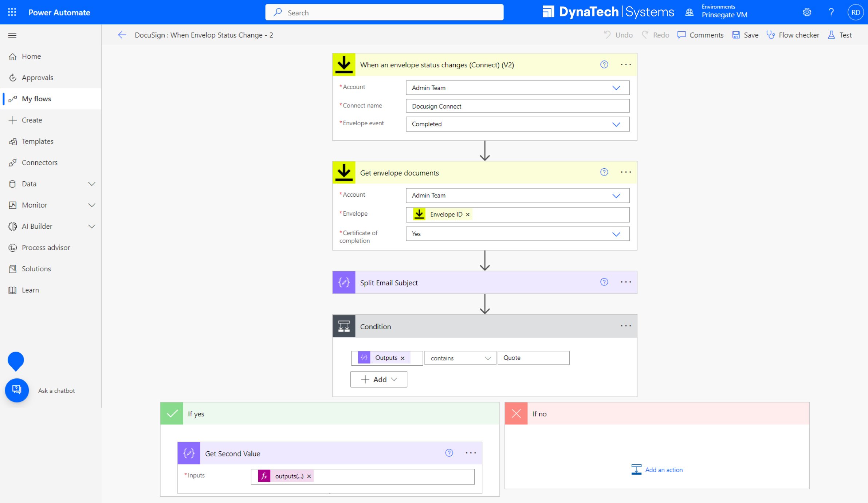Run Flow checker from the top bar
Image resolution: width=868 pixels, height=503 pixels.
point(793,35)
